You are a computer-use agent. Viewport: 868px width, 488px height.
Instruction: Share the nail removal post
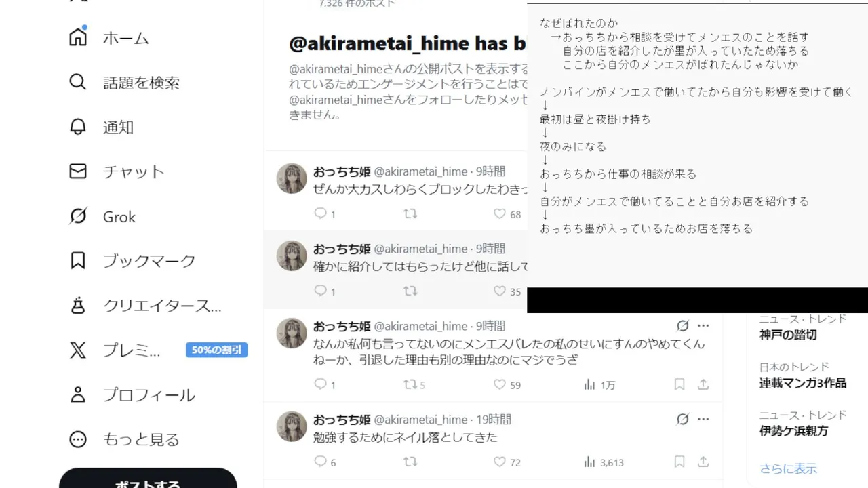[703, 462]
